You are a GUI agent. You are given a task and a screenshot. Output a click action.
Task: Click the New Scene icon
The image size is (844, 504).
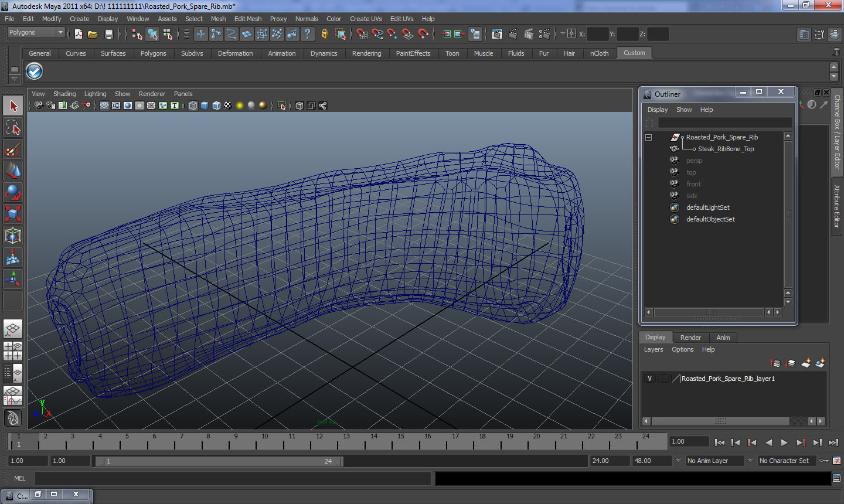79,34
